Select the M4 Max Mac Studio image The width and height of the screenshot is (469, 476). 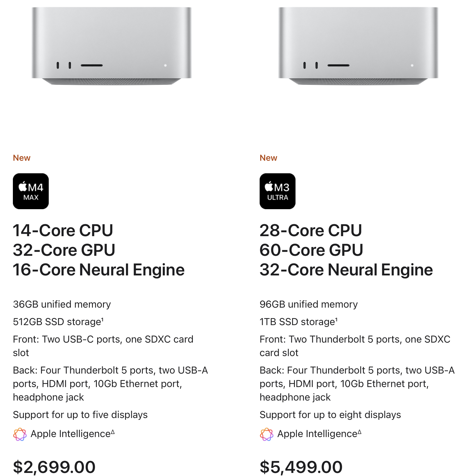coord(112,46)
